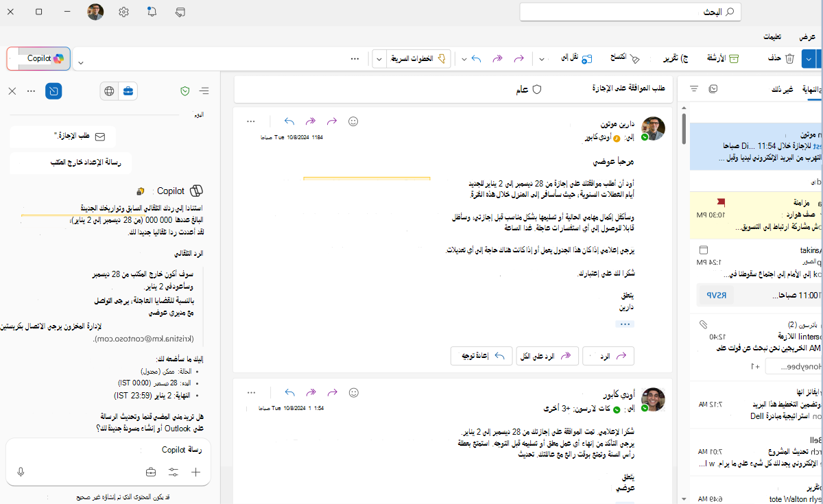Click blue new chat icon in Copilot pane
Image resolution: width=823 pixels, height=504 pixels.
click(x=53, y=91)
